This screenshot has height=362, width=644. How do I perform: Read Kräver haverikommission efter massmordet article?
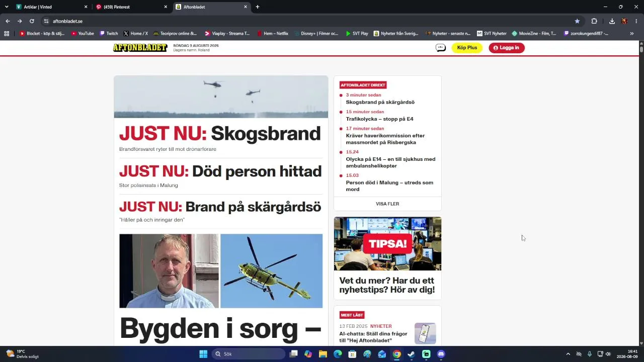click(x=385, y=139)
